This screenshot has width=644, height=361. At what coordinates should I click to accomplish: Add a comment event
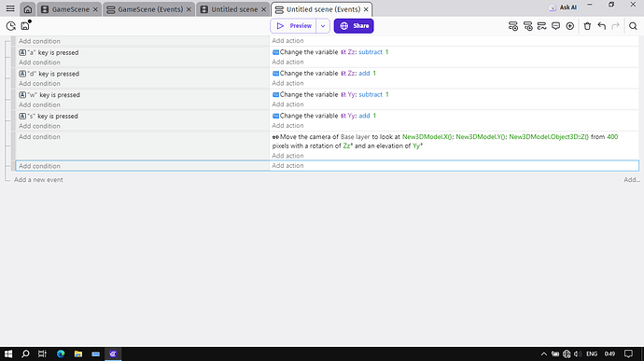tap(555, 26)
